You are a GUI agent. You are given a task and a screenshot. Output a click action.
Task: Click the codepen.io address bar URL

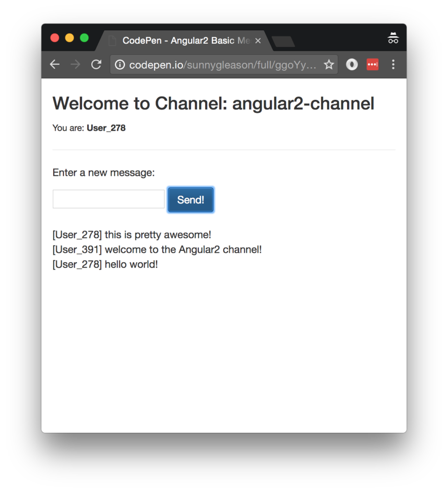point(192,64)
